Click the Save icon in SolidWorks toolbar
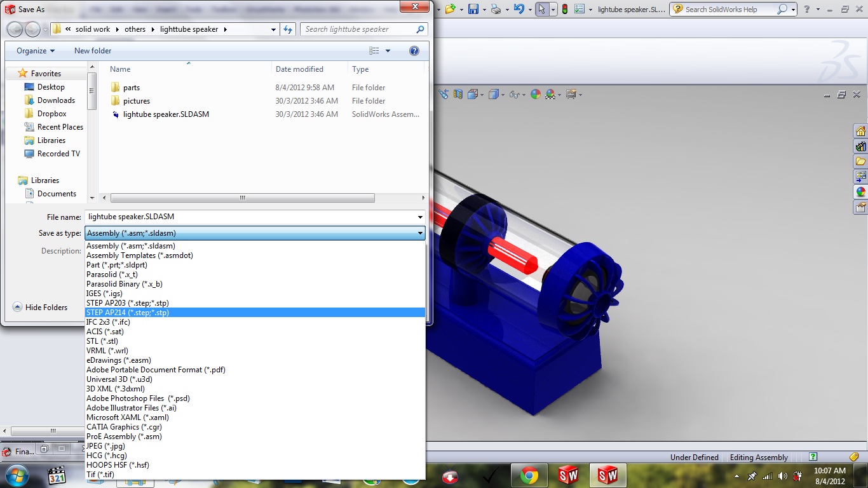Screen dimensions: 868x488 click(473, 9)
